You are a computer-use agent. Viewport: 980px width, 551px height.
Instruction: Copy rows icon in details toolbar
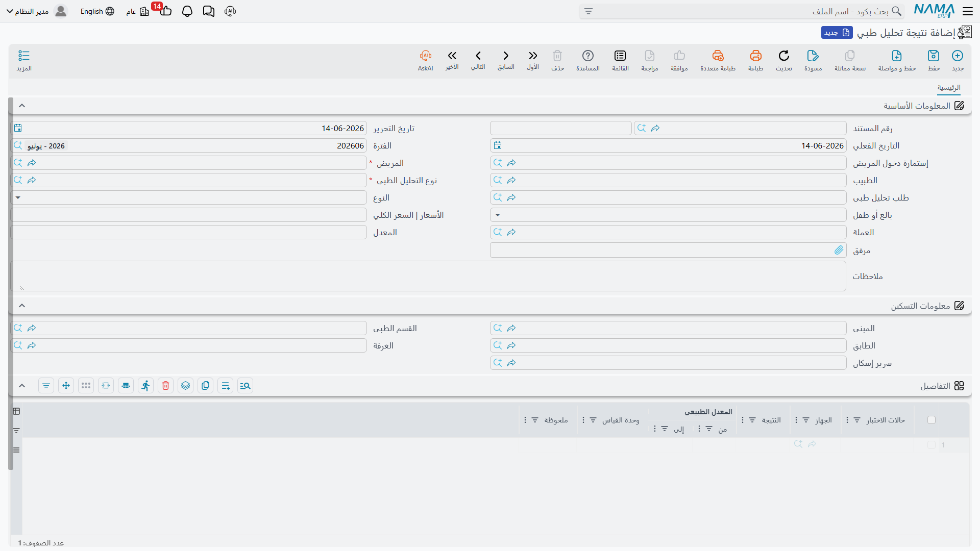(x=205, y=386)
